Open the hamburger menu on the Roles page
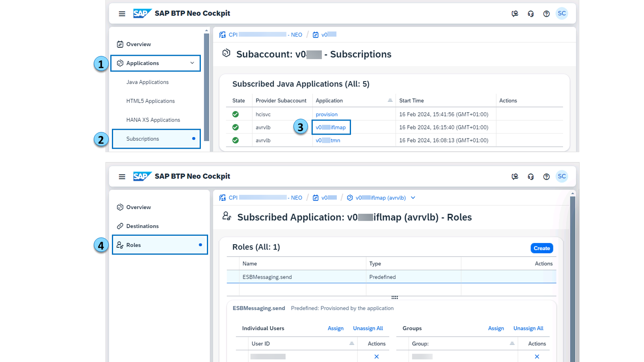The height and width of the screenshot is (362, 644). coord(122,177)
